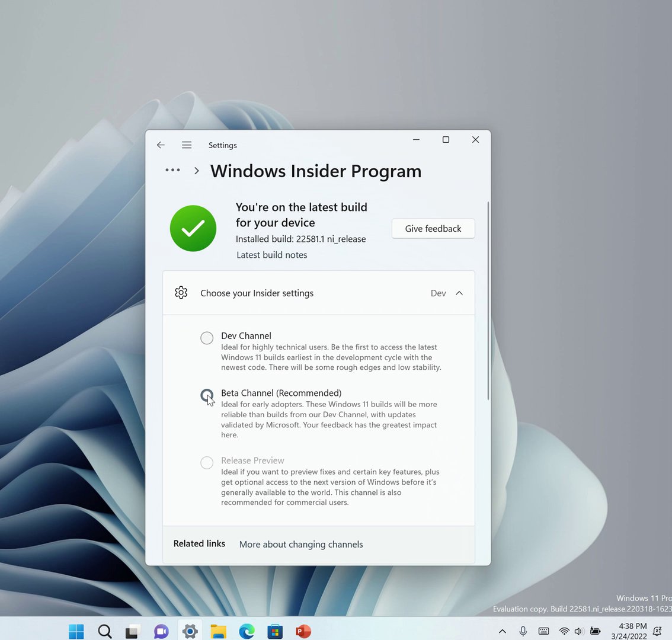Select the Dev Channel radio button

pos(207,338)
